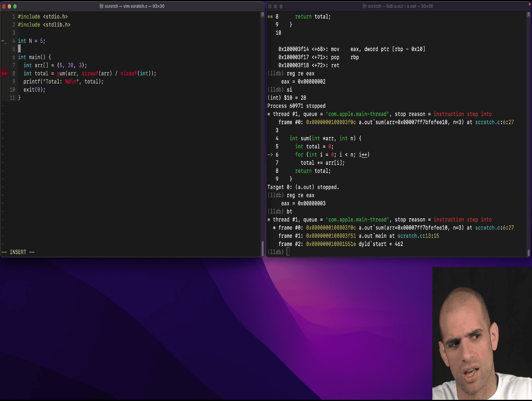532x401 pixels.
Task: Click the ** marker next to return total
Action: click(x=270, y=17)
